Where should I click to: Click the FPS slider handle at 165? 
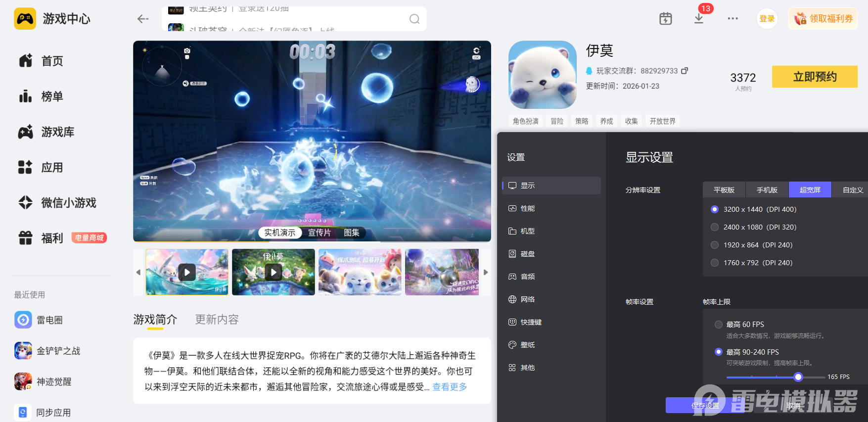point(798,377)
